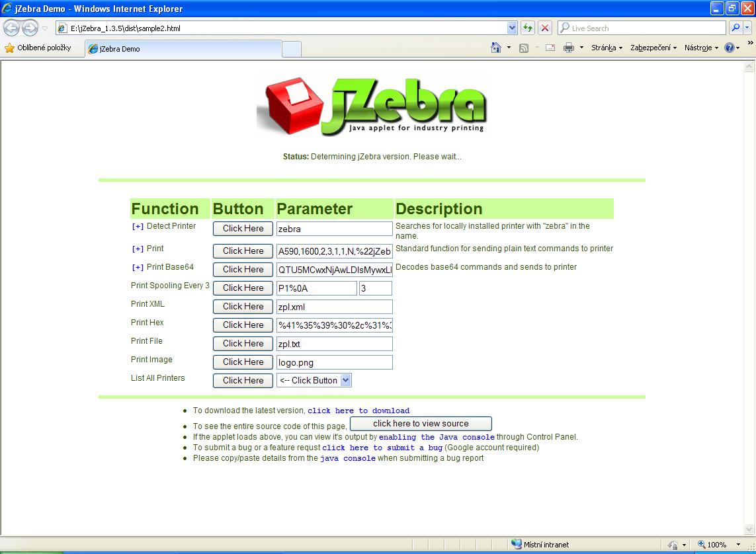Open the Stránka menu

tap(607, 48)
